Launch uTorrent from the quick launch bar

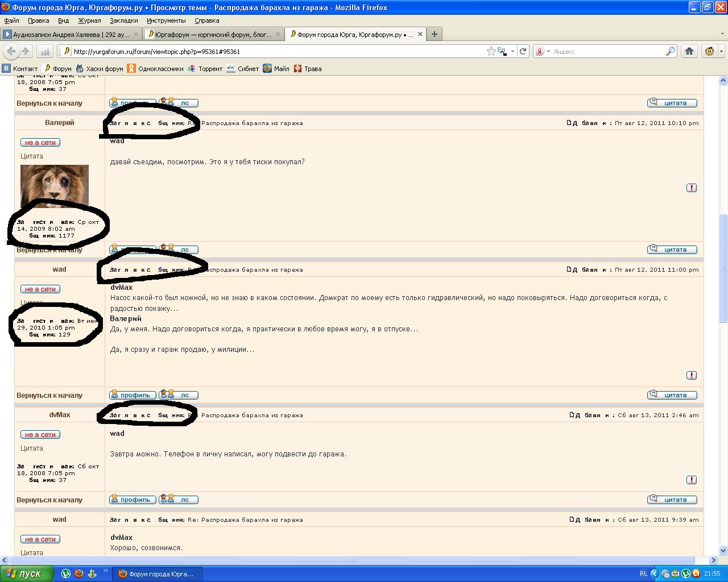coord(67,573)
